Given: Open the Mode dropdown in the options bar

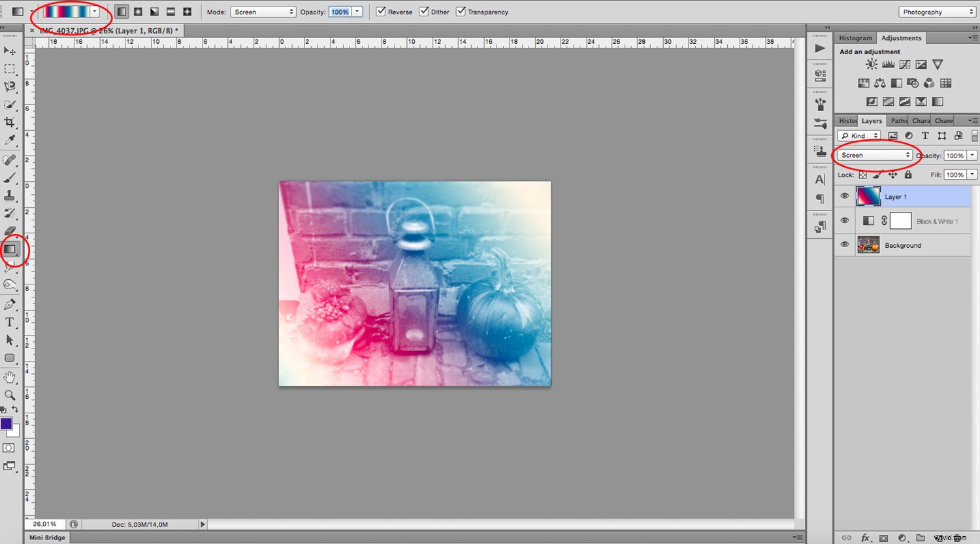Looking at the screenshot, I should [263, 11].
